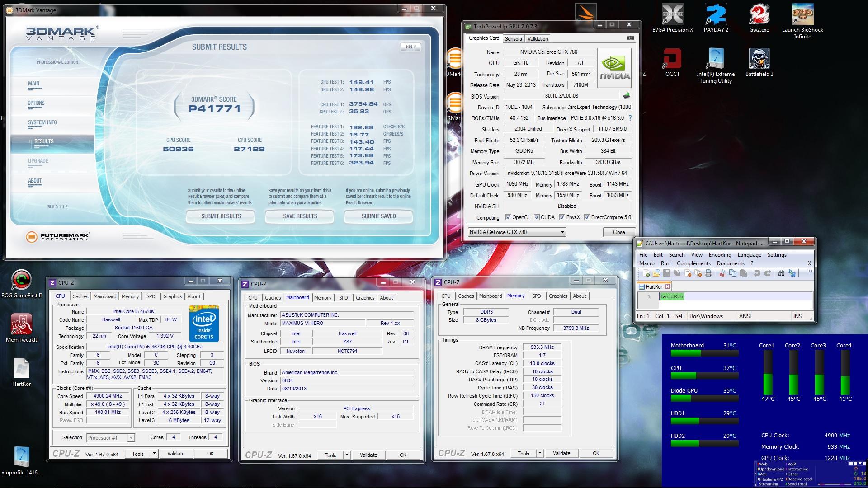Image resolution: width=868 pixels, height=488 pixels.
Task: Click Save icon in Notepad++ toolbar
Action: pyautogui.click(x=666, y=273)
